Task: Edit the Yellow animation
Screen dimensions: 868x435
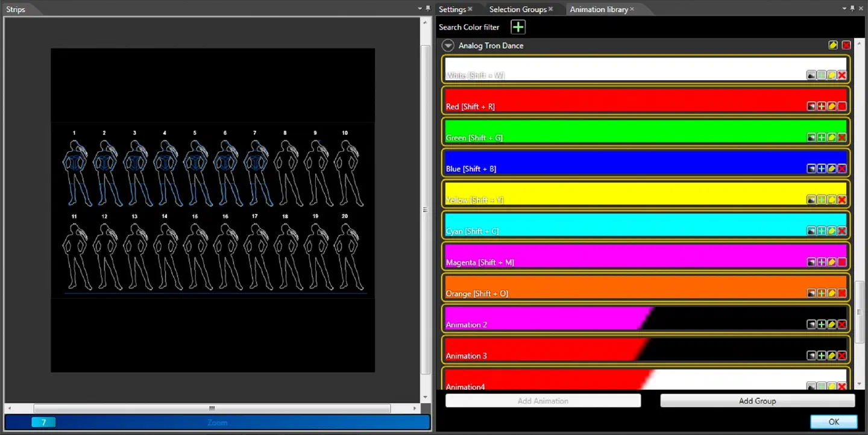Action: [832, 199]
